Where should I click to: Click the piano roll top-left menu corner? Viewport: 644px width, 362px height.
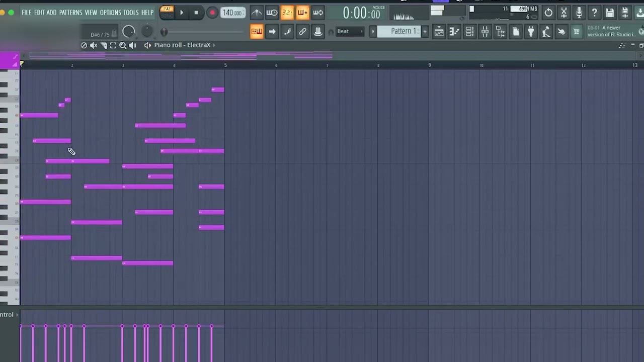(x=10, y=60)
